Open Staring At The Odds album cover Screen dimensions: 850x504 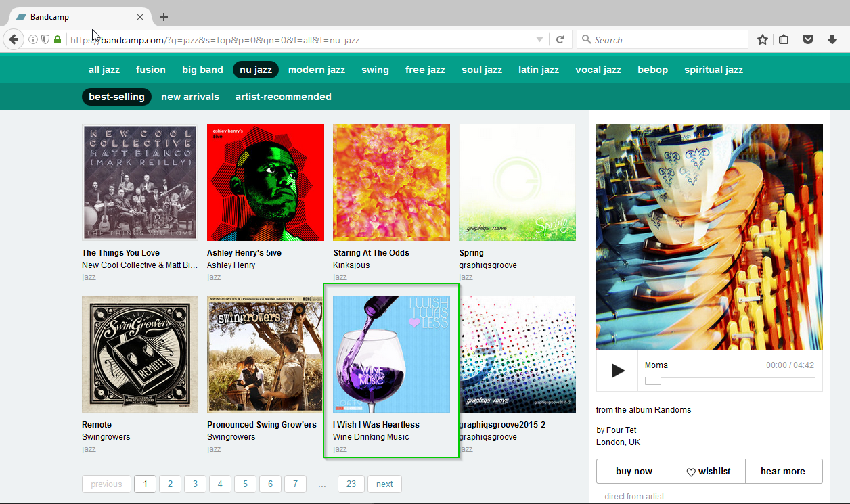click(x=391, y=182)
